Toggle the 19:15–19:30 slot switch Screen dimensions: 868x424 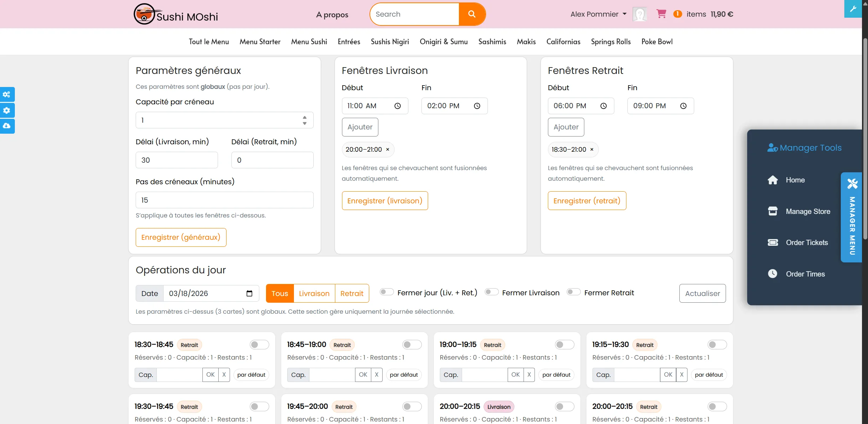[717, 344]
